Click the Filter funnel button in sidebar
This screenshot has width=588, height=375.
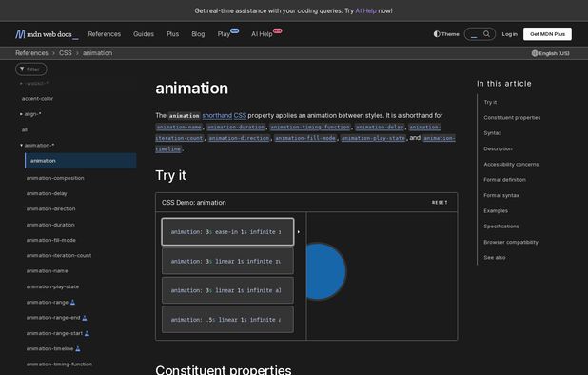(x=31, y=69)
